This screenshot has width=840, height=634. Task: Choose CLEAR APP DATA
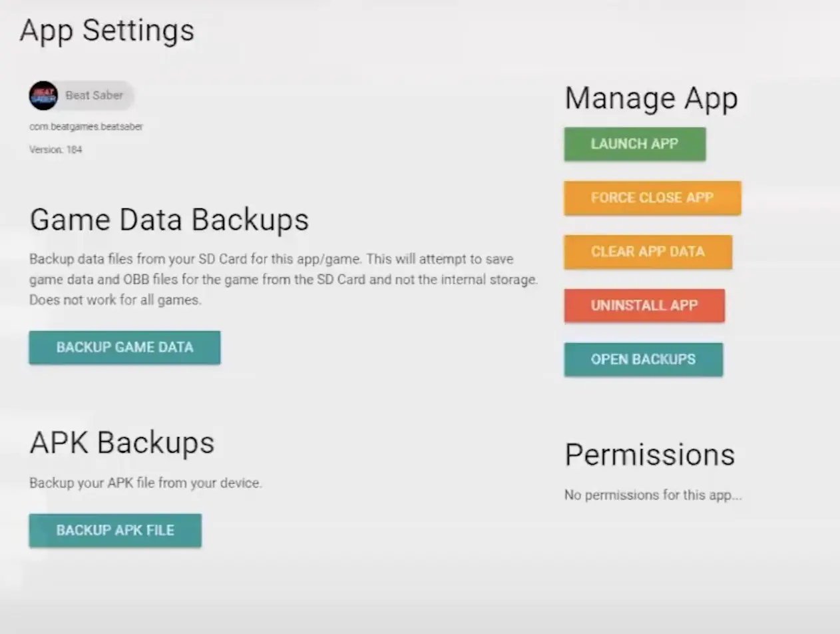coord(648,252)
